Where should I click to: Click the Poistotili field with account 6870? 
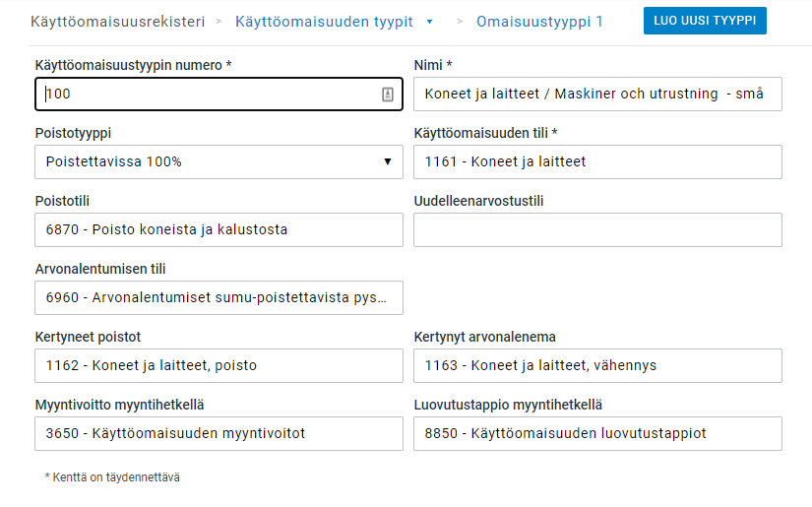219,230
